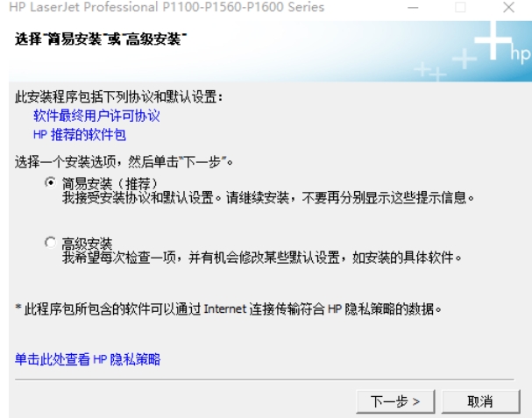The width and height of the screenshot is (532, 418).
Task: Click the greyed-out maximize window icon
Action: click(x=460, y=7)
